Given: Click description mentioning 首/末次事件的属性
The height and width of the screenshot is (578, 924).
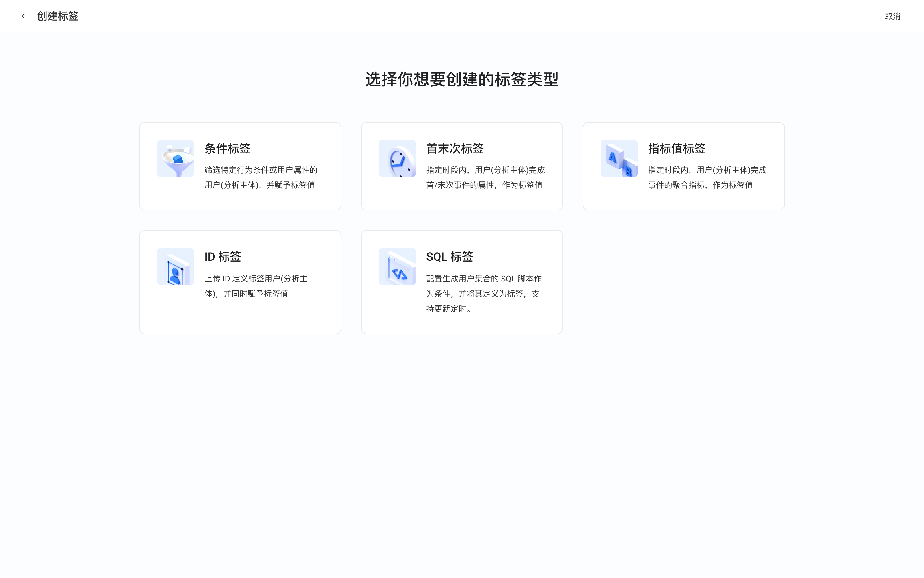Looking at the screenshot, I should tap(485, 177).
